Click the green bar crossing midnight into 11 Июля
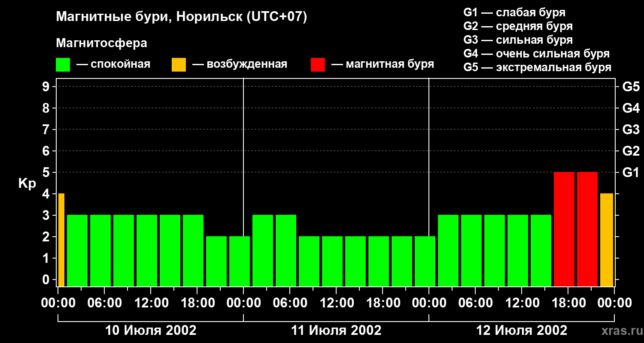Screen dimensions: 644x343 pos(240,261)
